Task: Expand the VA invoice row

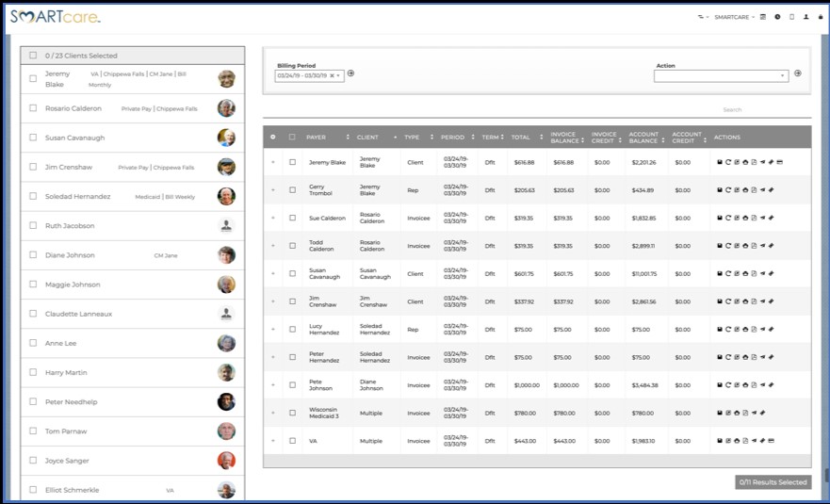Action: coord(272,441)
